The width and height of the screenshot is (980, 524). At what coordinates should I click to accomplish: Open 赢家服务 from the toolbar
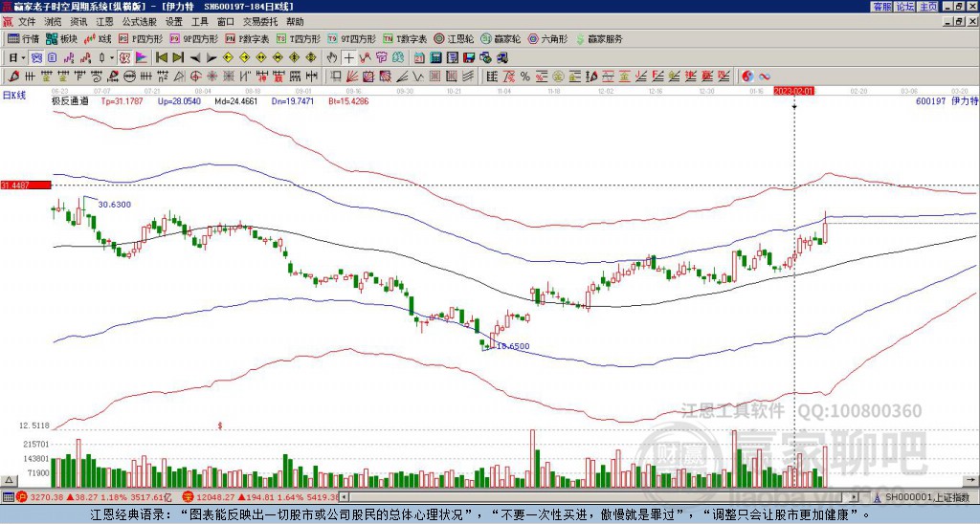click(x=599, y=38)
